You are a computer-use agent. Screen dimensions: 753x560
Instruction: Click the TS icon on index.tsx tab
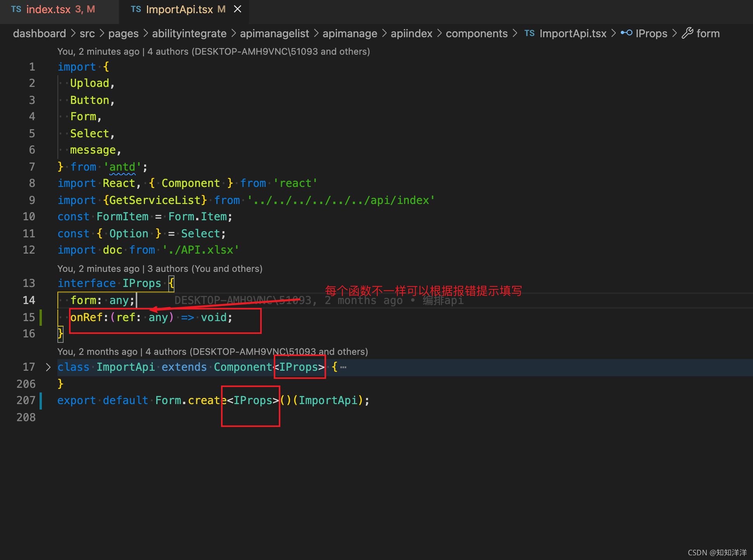click(x=16, y=9)
